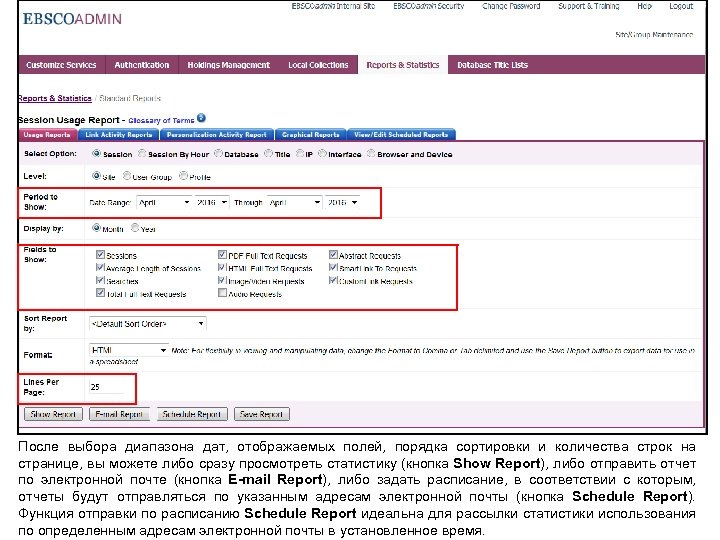This screenshot has width=720, height=540.
Task: Follow the Reports & Statistics breadcrumb link
Action: point(55,98)
